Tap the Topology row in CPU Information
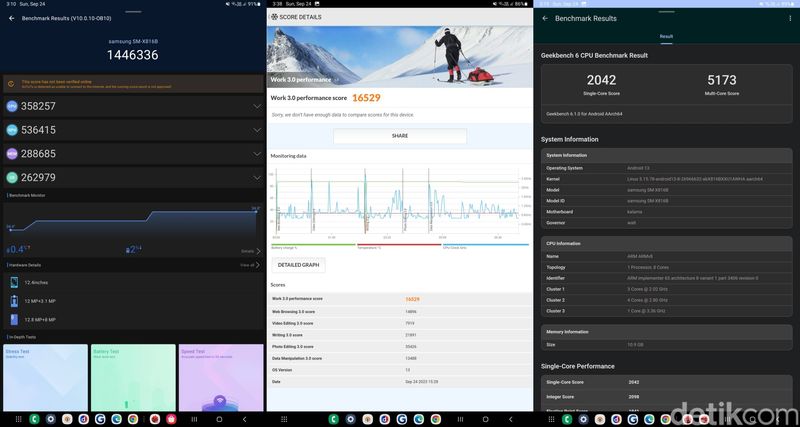The height and width of the screenshot is (427, 800). [667, 267]
